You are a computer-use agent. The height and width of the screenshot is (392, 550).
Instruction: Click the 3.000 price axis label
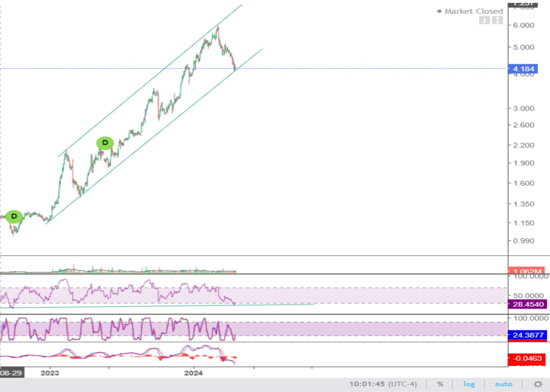point(524,108)
